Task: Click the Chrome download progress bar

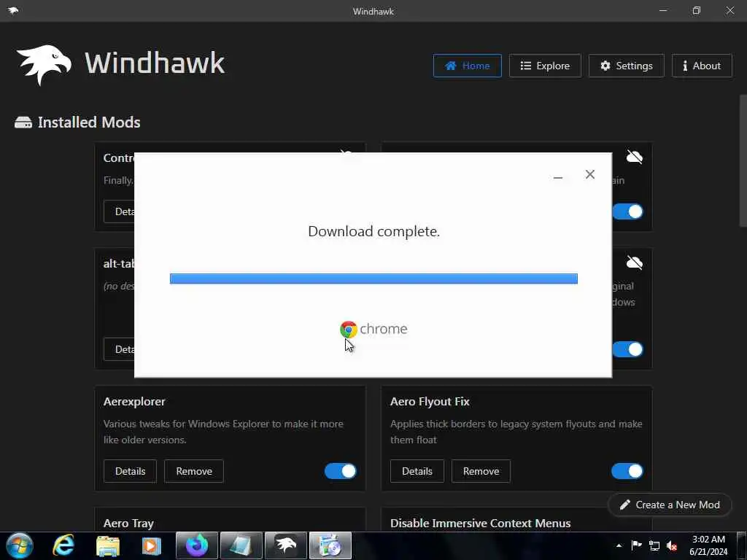Action: click(373, 279)
